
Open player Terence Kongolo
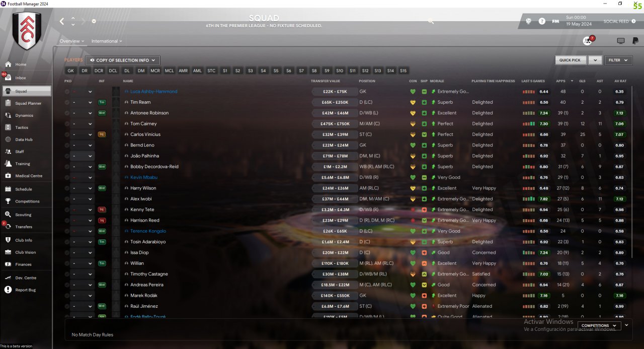pos(148,231)
